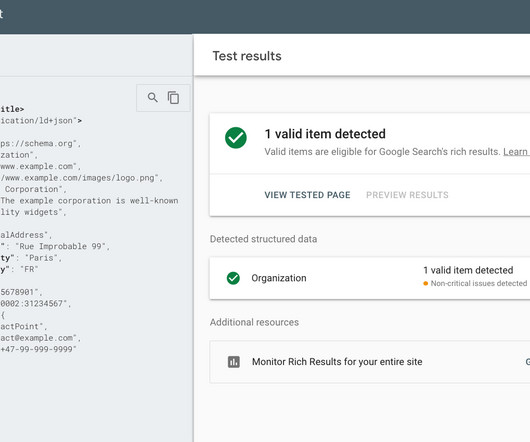
Task: Select the Test results heading
Action: click(x=247, y=56)
